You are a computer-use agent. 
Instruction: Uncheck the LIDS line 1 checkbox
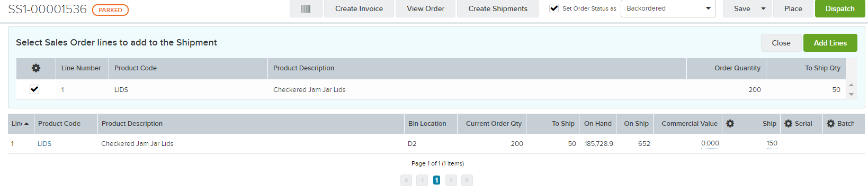(x=34, y=89)
